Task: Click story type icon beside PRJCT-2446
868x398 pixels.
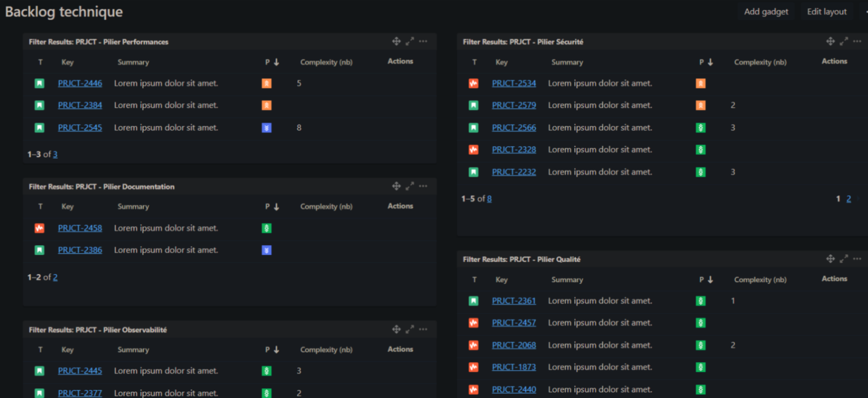Action: click(39, 83)
